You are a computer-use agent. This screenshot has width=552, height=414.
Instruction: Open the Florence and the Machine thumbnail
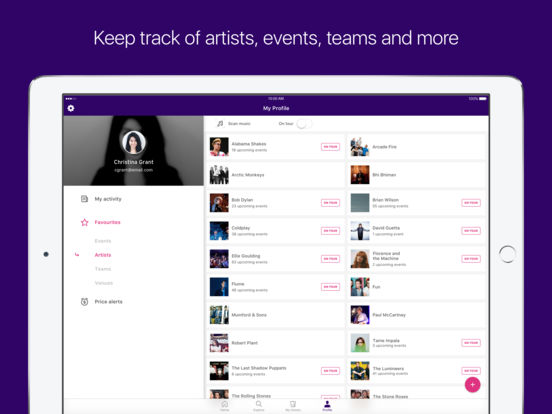(x=360, y=259)
